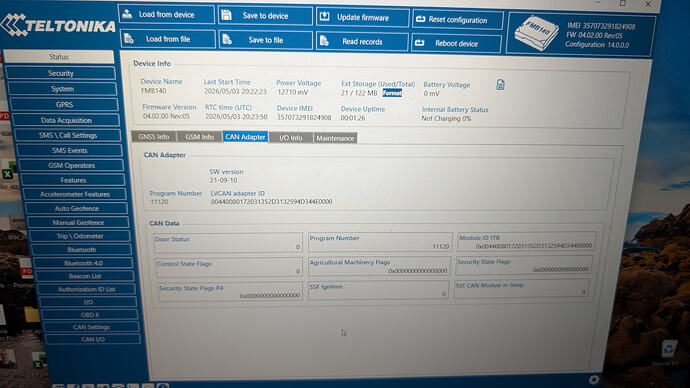Open the Auto Geofence section
The image size is (690, 388).
click(77, 208)
